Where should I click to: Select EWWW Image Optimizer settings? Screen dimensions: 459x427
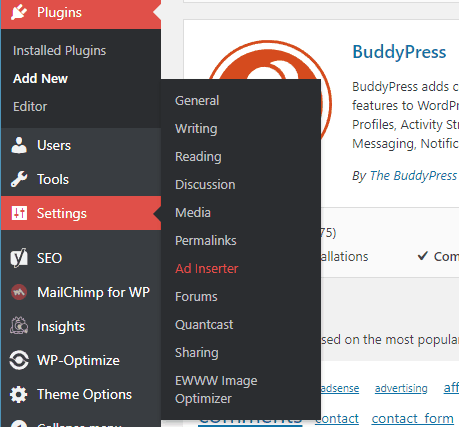(216, 390)
